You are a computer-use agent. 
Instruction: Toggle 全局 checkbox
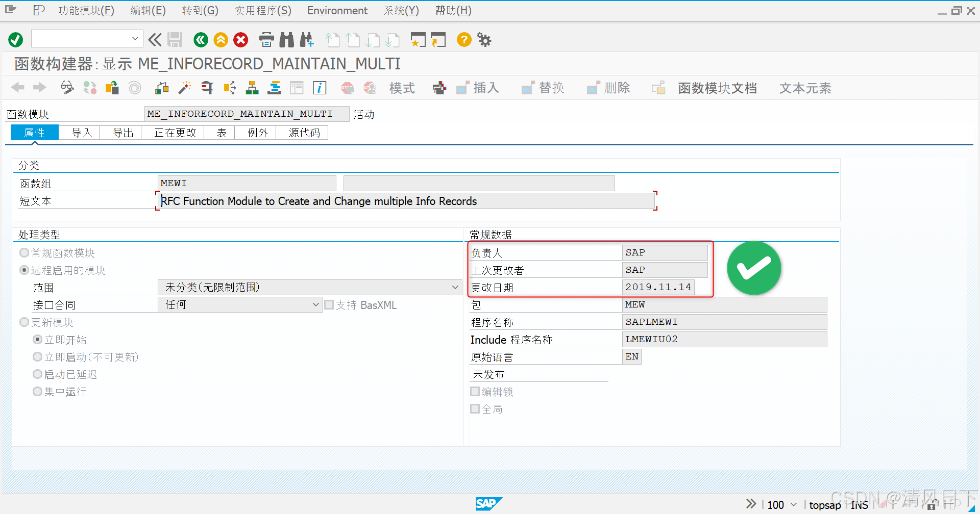click(x=475, y=409)
